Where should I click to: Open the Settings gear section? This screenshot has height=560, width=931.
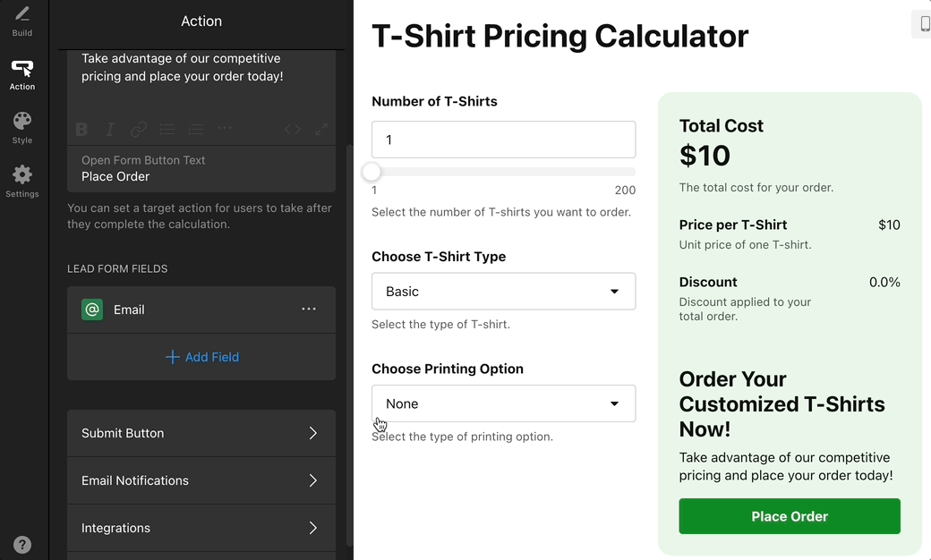pos(22,182)
